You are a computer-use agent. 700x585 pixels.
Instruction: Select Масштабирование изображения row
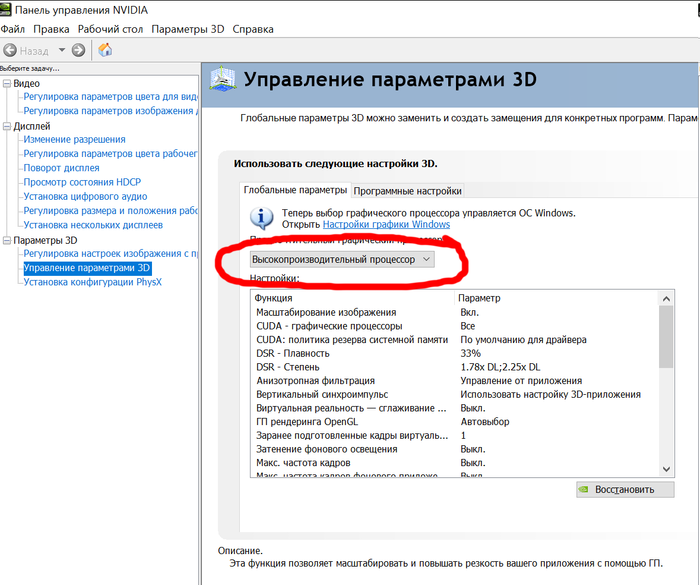(455, 313)
